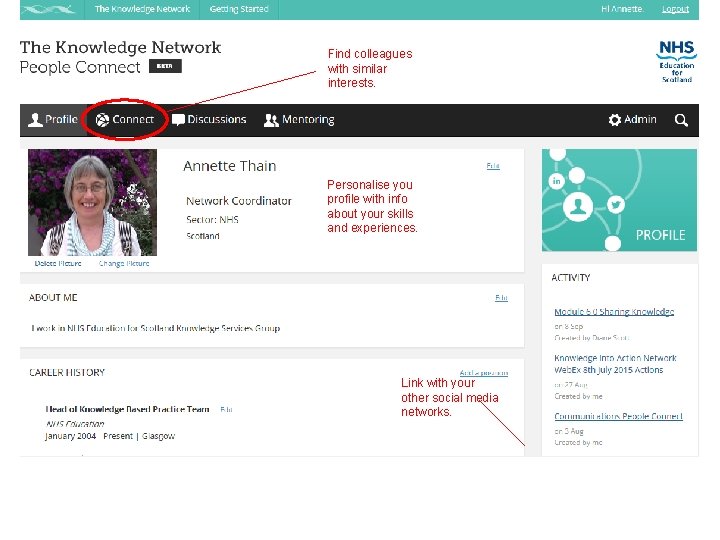
Task: Open the Communications People Connect activity link
Action: point(619,416)
